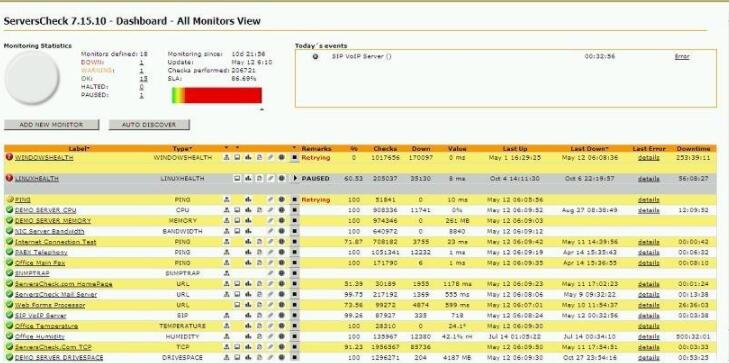Open the bar chart icon for LINUXHEALTH
This screenshot has height=363, width=729.
[248, 178]
